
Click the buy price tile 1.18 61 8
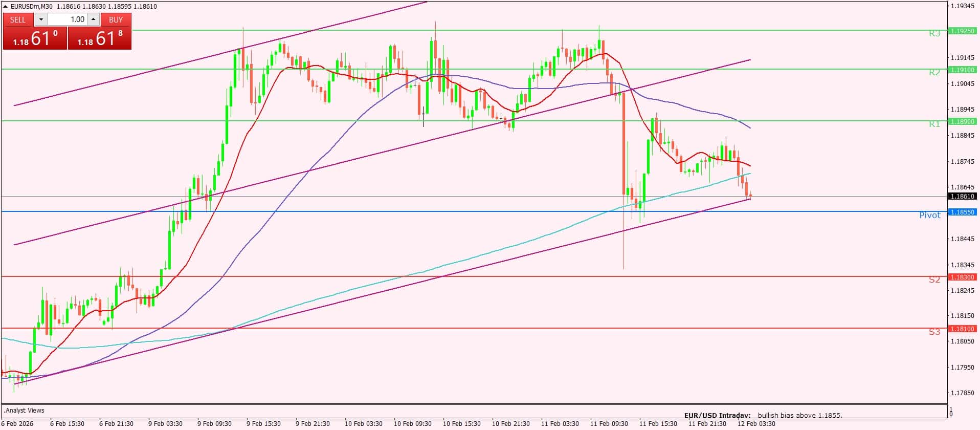pos(99,38)
